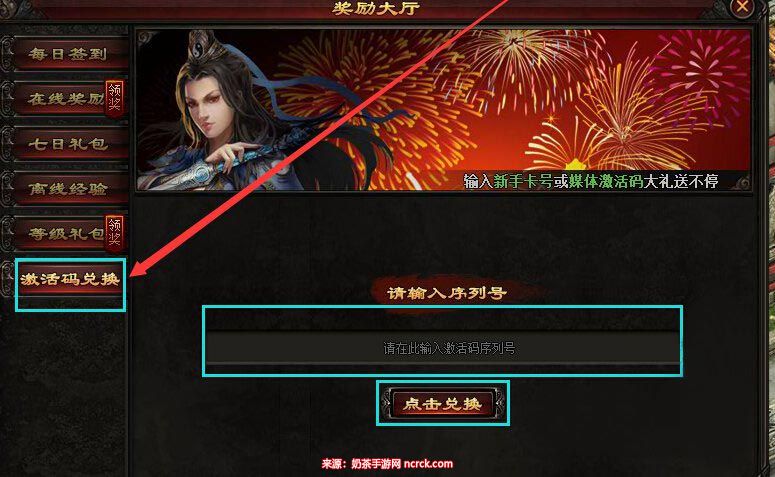Open the 每日签到 daily sign-in tab
Viewport: 775px width, 477px height.
[x=68, y=53]
